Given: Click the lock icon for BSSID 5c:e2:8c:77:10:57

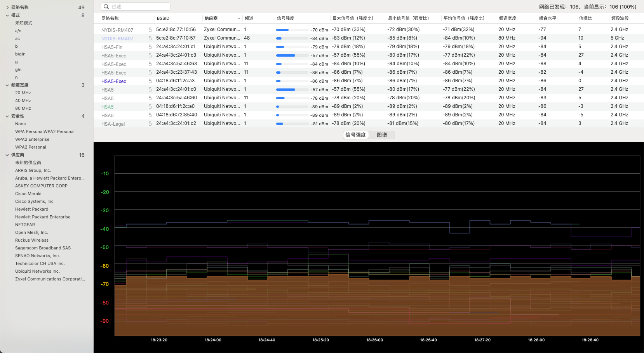Looking at the screenshot, I should pyautogui.click(x=150, y=38).
